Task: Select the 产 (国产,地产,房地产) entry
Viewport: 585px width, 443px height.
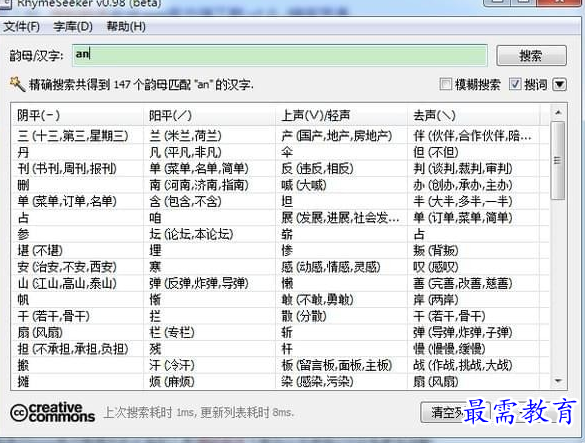Action: [x=337, y=135]
